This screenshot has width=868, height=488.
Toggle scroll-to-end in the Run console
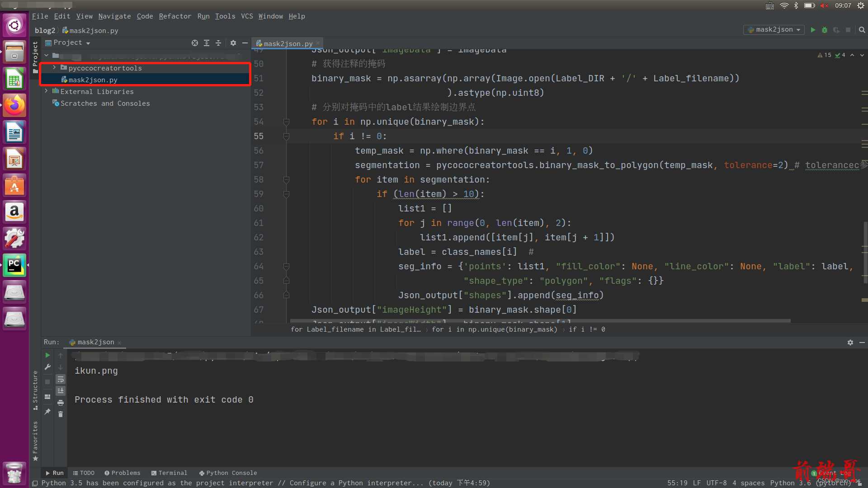(61, 391)
